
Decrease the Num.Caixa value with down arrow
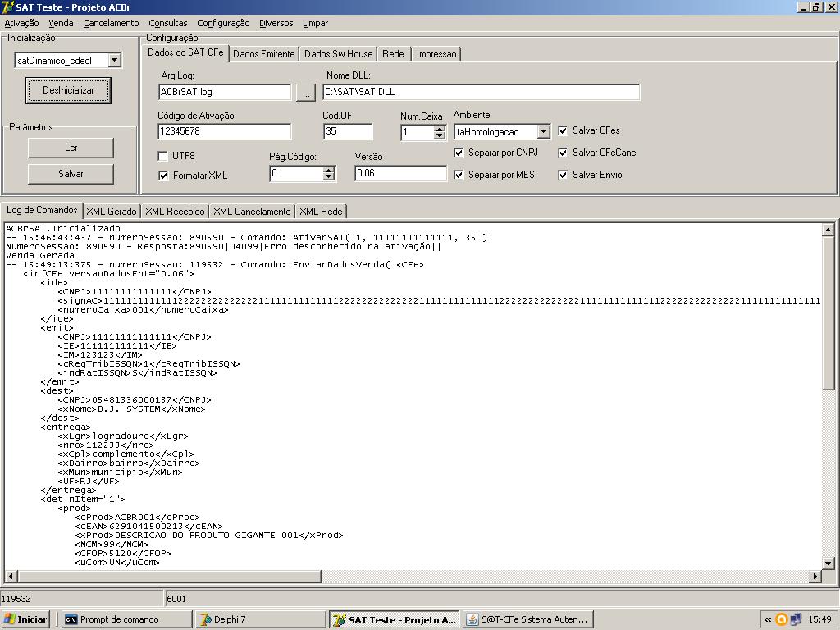tap(440, 135)
